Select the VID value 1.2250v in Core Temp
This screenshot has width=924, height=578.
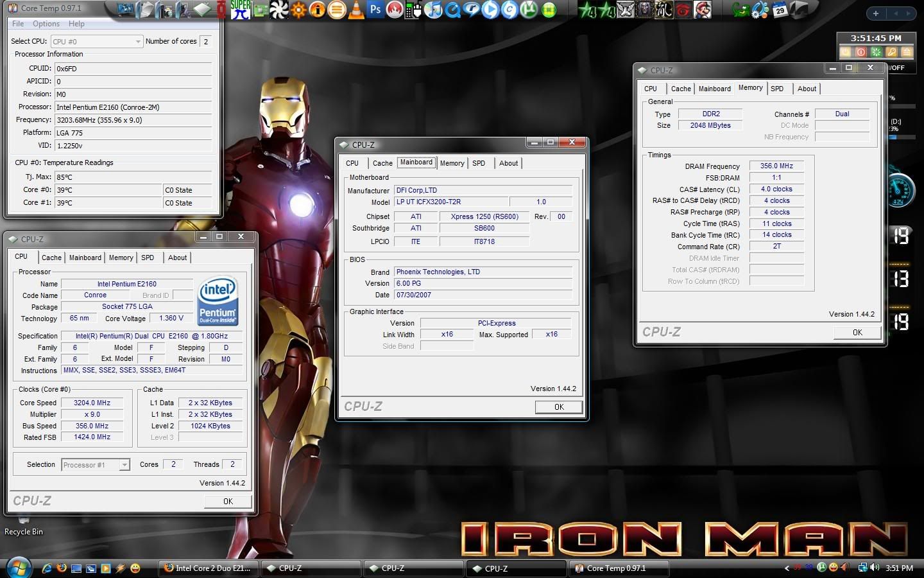(x=133, y=146)
